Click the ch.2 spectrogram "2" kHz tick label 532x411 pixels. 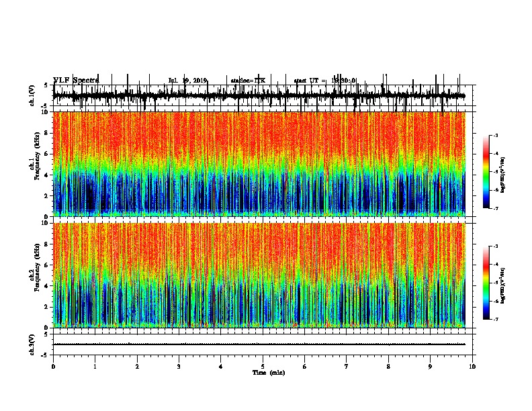click(x=47, y=307)
